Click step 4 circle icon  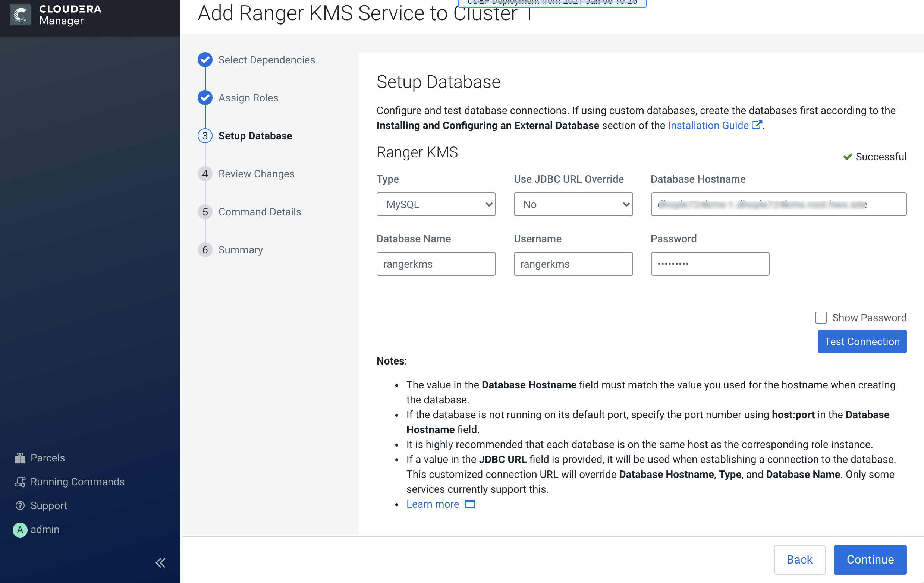205,174
